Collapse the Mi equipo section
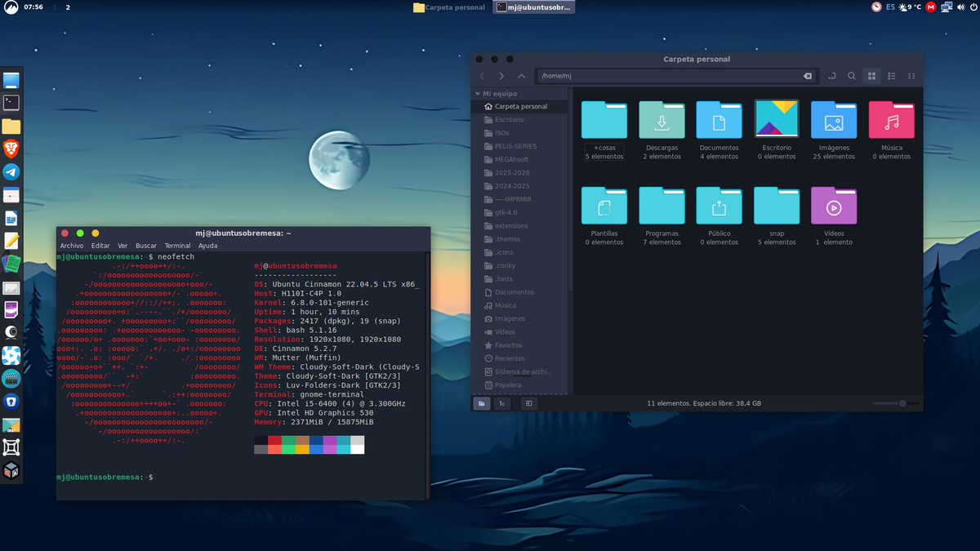Screen dimensions: 980x551 tap(478, 94)
